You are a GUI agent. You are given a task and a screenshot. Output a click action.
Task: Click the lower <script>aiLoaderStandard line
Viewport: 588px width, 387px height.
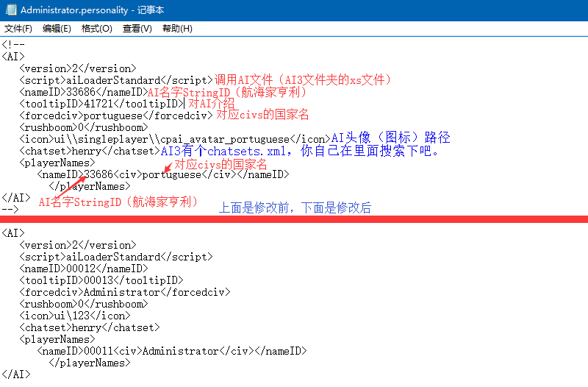[x=116, y=257]
